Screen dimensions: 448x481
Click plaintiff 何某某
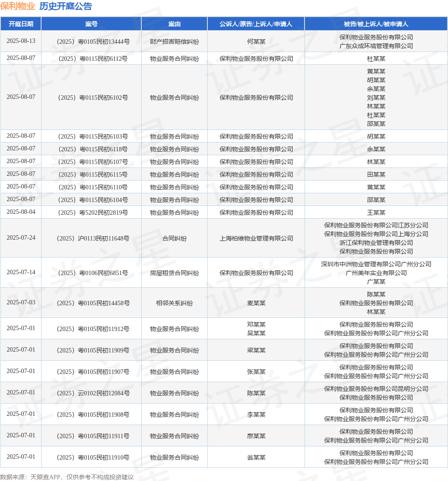256,42
